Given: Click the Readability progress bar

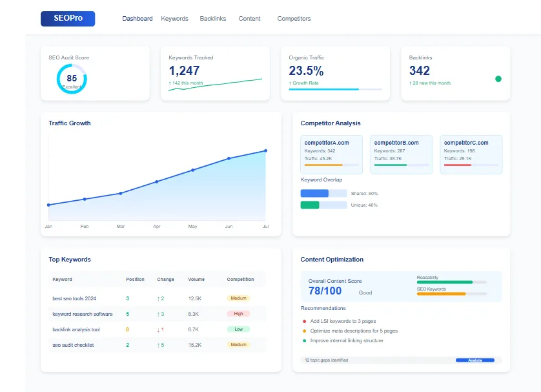Looking at the screenshot, I should click(x=450, y=282).
